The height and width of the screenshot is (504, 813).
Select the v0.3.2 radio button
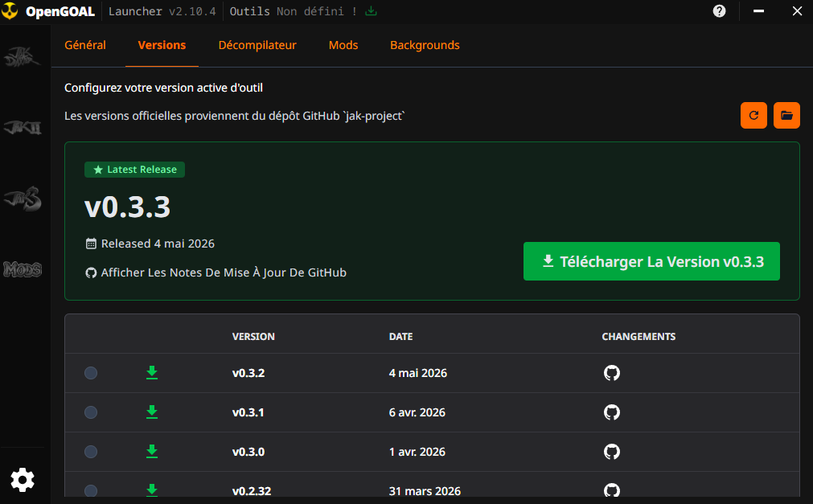pos(91,373)
